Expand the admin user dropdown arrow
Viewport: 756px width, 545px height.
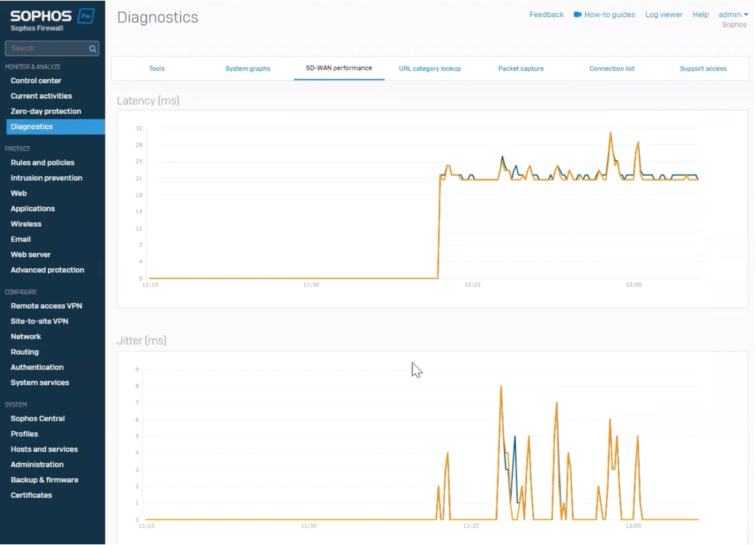pos(746,14)
